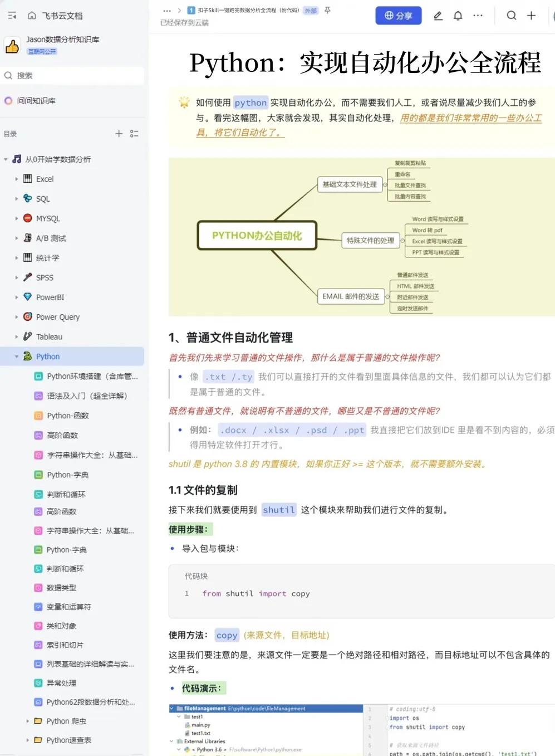555x756 pixels.
Task: Expand the Excel tree node arrow
Action: pos(16,179)
